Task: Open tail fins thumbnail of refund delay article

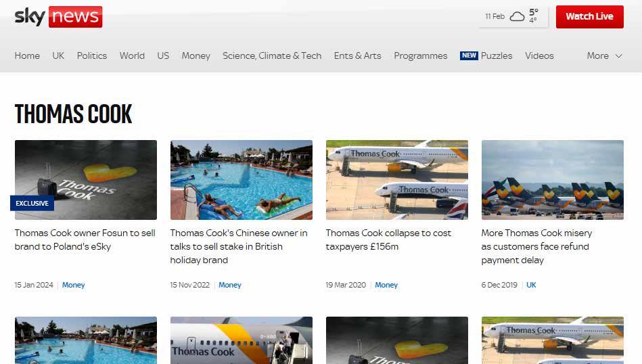Action: click(552, 180)
